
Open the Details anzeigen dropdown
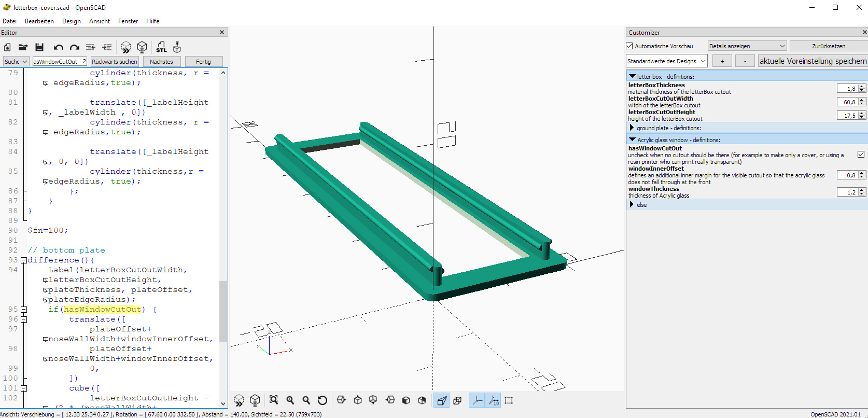click(x=747, y=46)
